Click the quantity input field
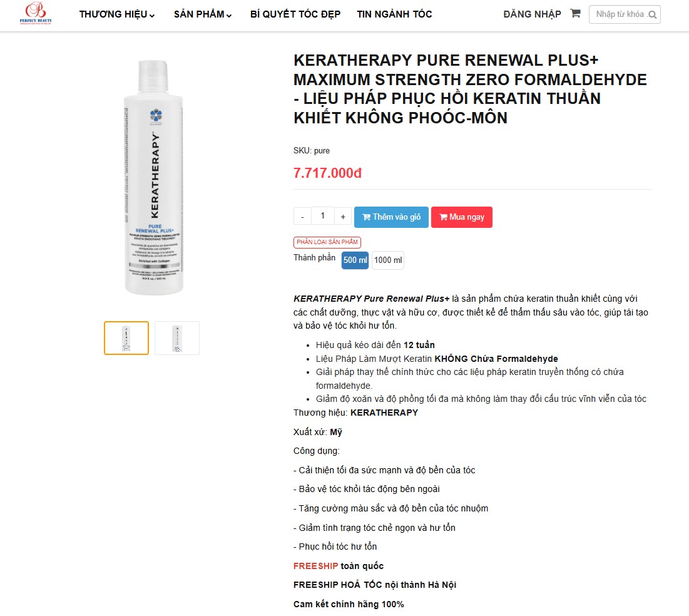 coord(322,216)
